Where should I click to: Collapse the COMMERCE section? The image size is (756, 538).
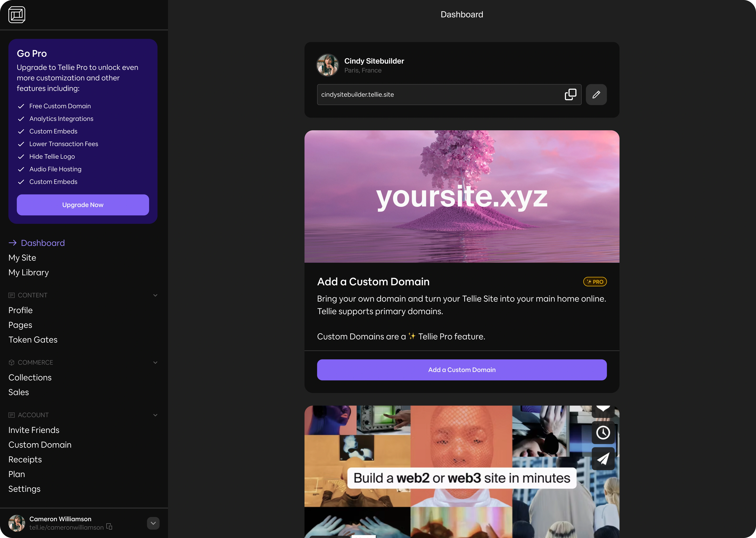coord(155,362)
